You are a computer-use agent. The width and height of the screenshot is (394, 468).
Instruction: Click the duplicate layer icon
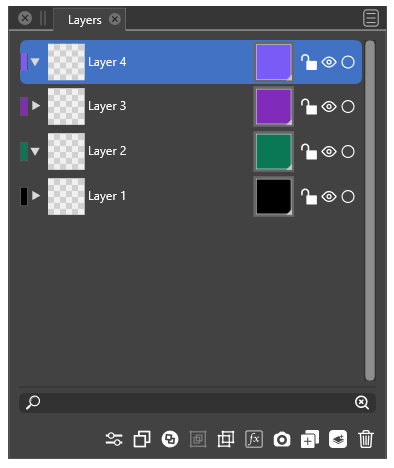tap(142, 439)
